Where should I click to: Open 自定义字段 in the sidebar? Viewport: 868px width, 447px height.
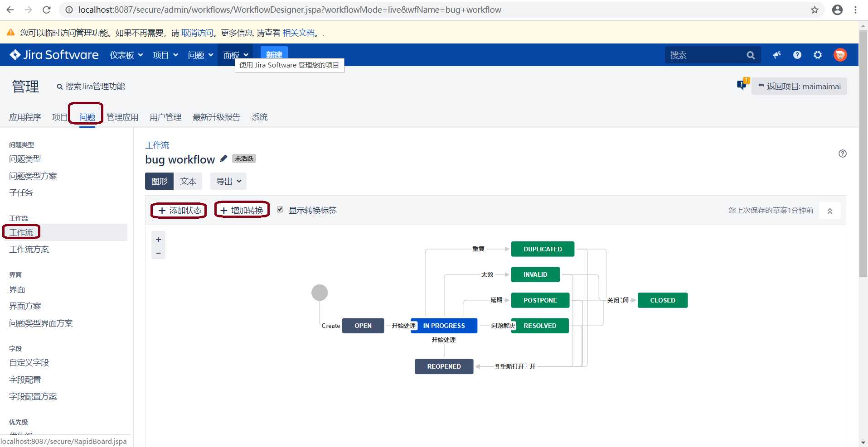29,362
